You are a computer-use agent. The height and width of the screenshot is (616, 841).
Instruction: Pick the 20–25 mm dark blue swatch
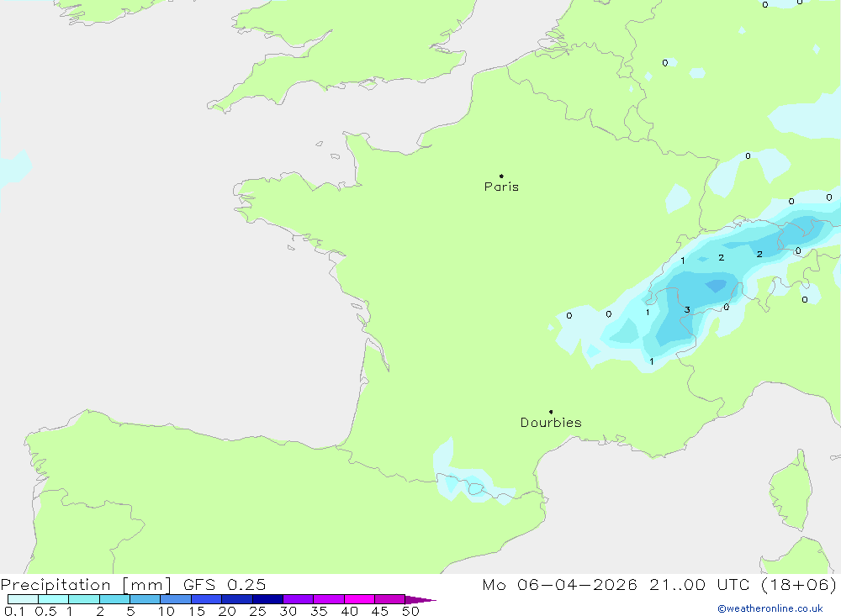(x=236, y=599)
